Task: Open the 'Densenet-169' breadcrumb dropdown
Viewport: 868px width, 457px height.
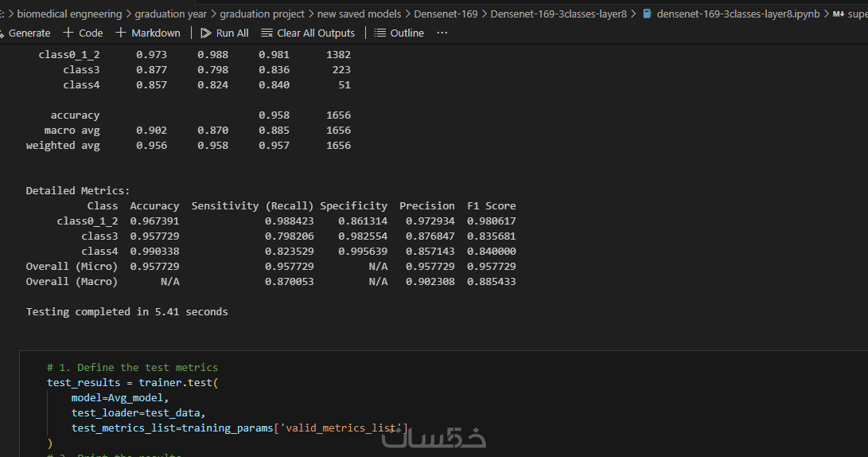Action: [446, 14]
